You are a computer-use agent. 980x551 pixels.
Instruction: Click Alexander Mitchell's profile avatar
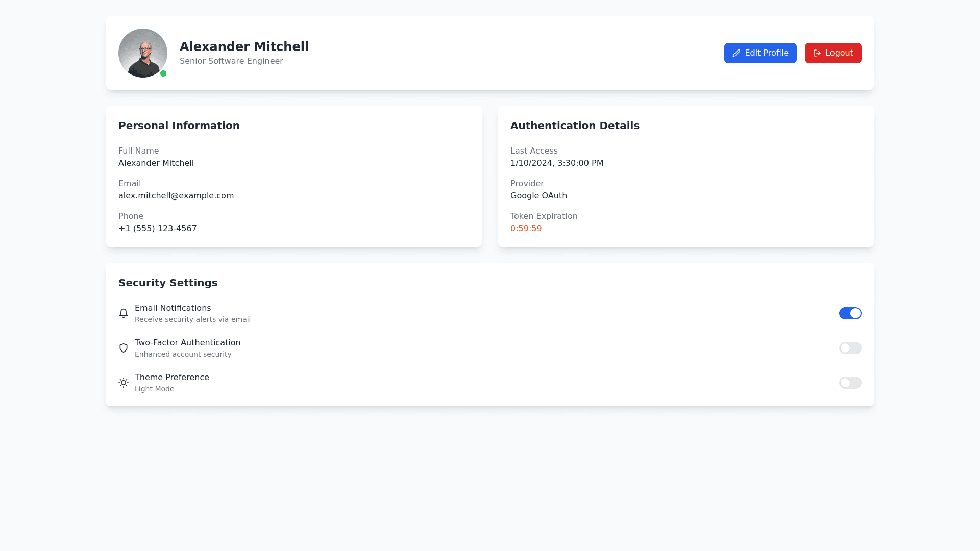click(x=143, y=53)
